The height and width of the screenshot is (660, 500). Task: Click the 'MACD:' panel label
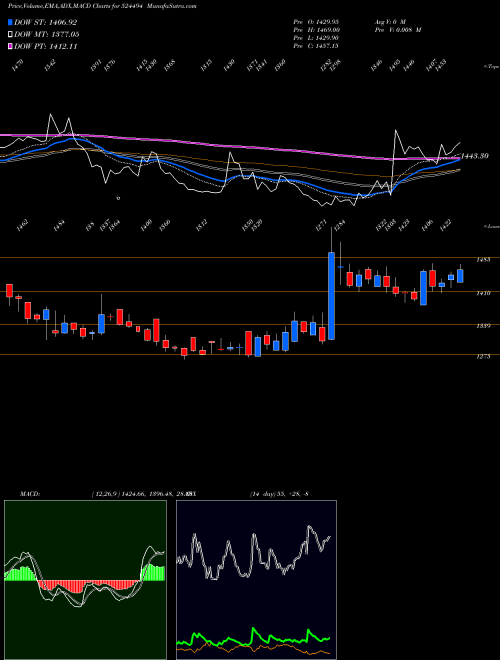click(x=29, y=493)
